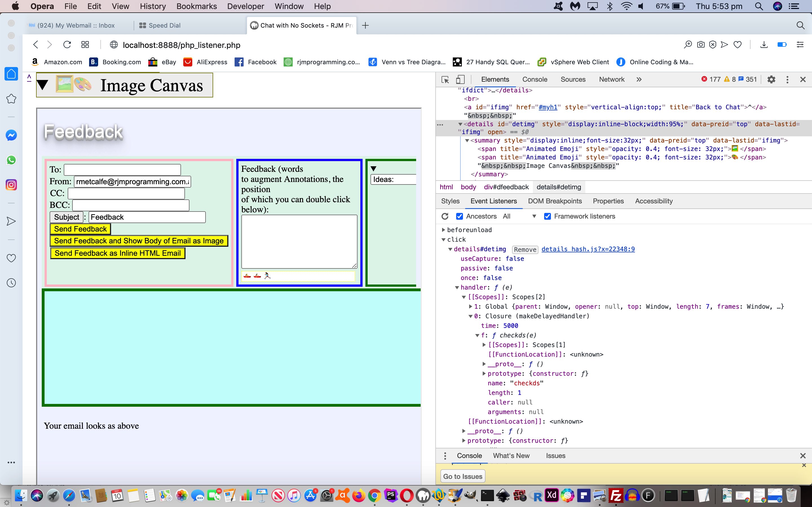Image resolution: width=812 pixels, height=507 pixels.
Task: Click the refresh event listeners icon
Action: click(445, 216)
